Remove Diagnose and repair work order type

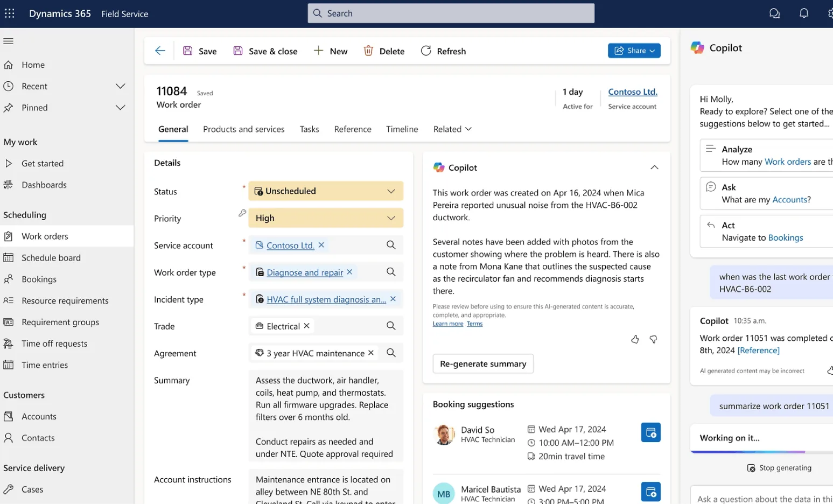click(x=349, y=272)
